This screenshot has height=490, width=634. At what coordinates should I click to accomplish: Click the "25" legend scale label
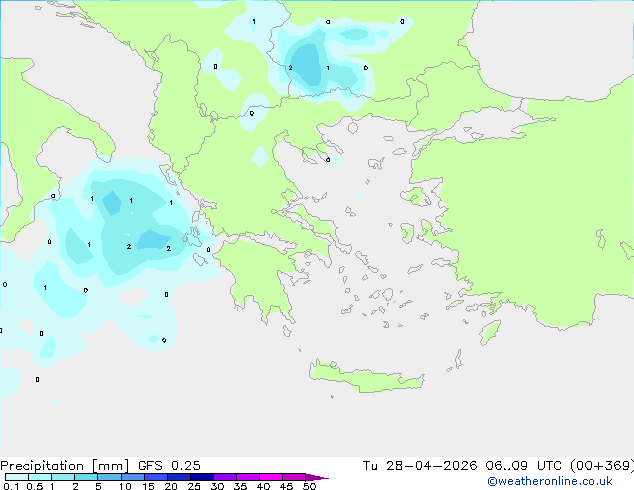tap(194, 486)
